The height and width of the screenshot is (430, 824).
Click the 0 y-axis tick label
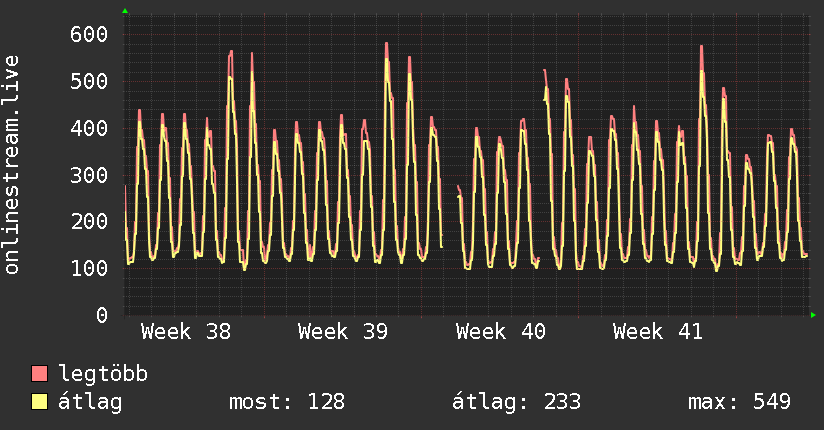click(102, 315)
